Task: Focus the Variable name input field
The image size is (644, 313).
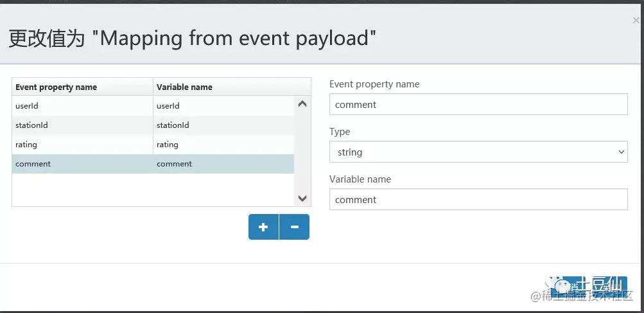Action: coord(478,199)
